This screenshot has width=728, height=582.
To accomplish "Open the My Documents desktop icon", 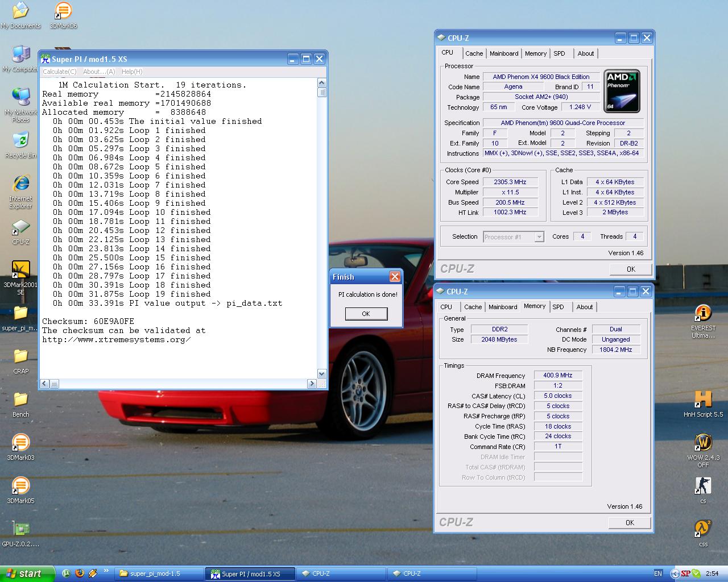I will pyautogui.click(x=20, y=15).
